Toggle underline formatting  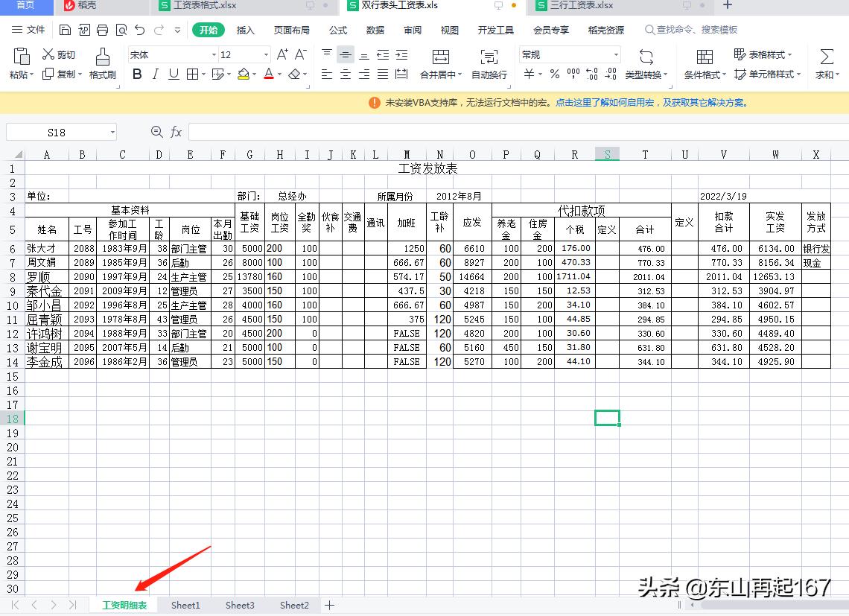(173, 74)
